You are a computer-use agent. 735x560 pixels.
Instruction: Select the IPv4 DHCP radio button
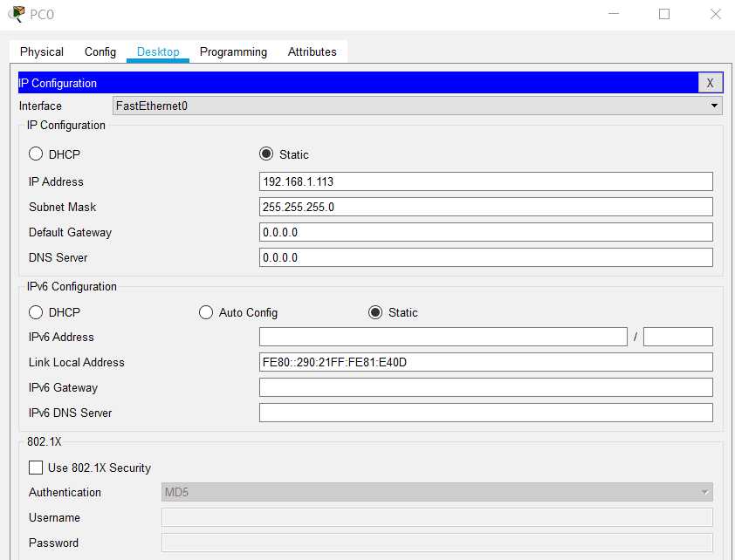(x=36, y=154)
